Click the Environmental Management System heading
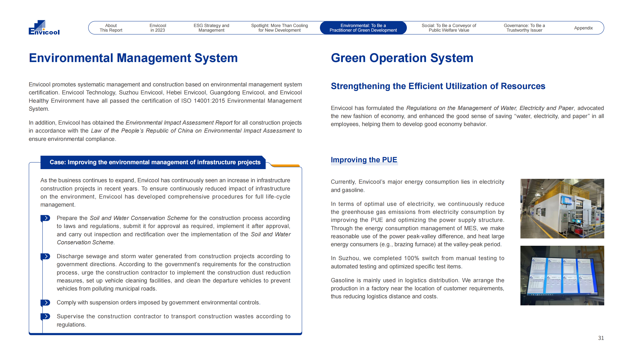 (133, 58)
